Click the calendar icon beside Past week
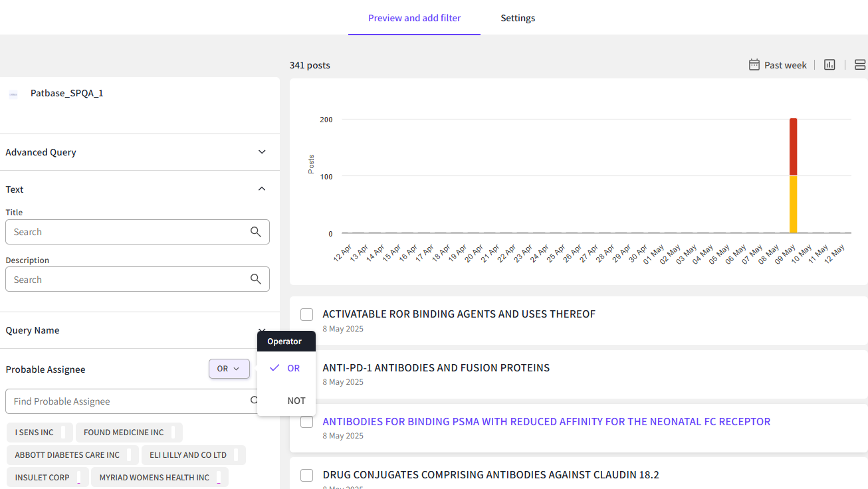Image resolution: width=868 pixels, height=489 pixels. (x=754, y=64)
